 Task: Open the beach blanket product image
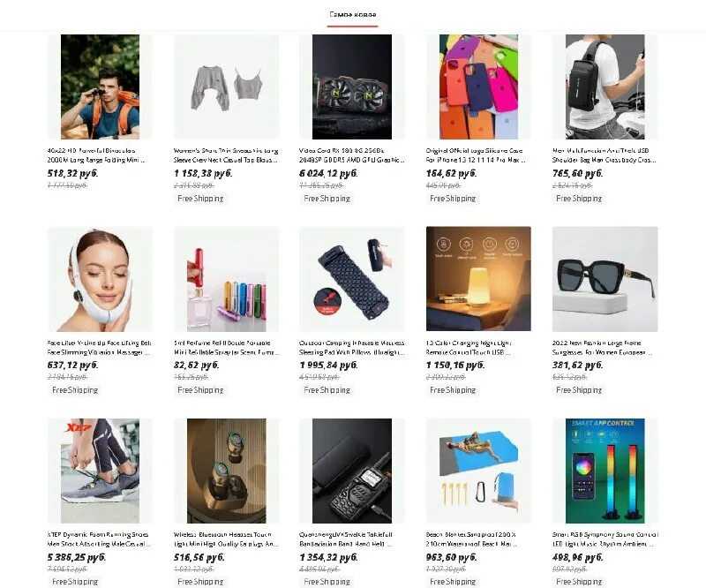tap(478, 471)
